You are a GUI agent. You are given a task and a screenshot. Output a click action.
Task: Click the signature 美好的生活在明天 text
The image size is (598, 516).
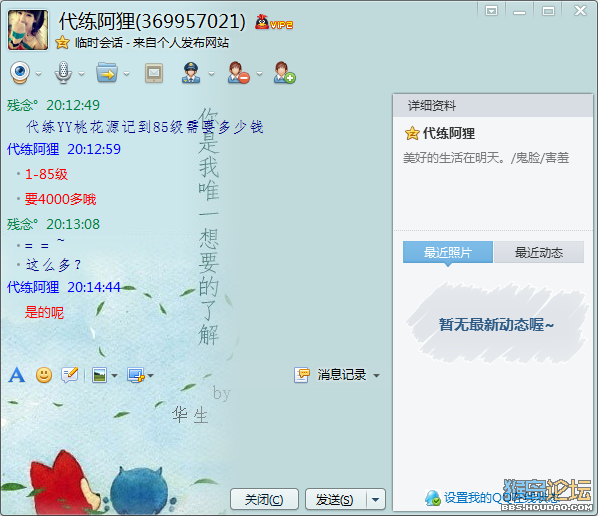(486, 158)
